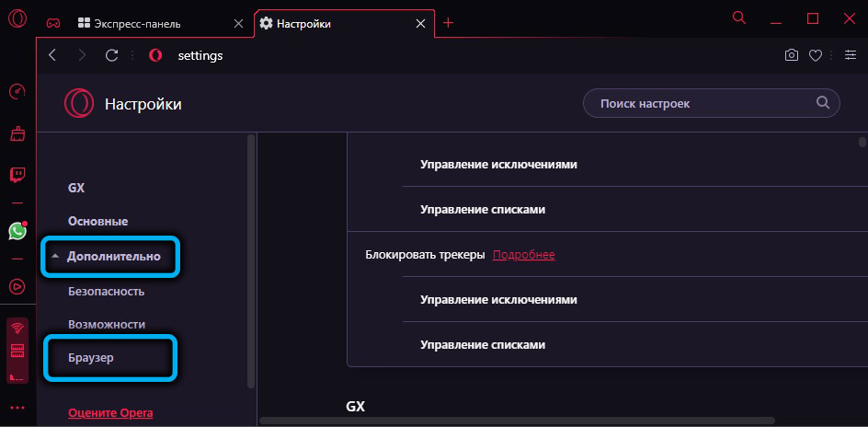Click the snapshot camera icon
Screen dimensions: 868x427
tap(791, 55)
